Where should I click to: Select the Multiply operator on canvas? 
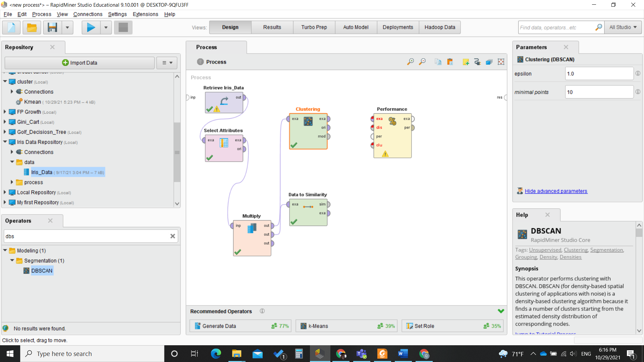point(252,238)
